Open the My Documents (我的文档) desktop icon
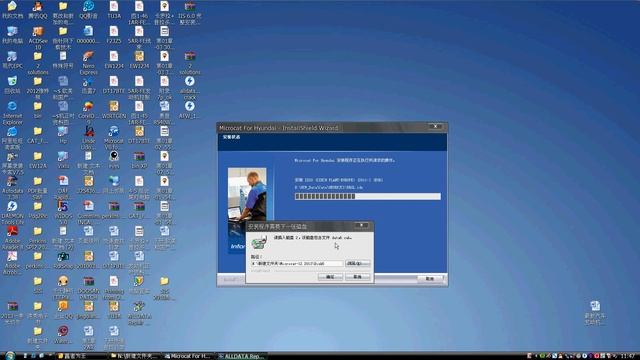This screenshot has height=360, width=640. 12,10
